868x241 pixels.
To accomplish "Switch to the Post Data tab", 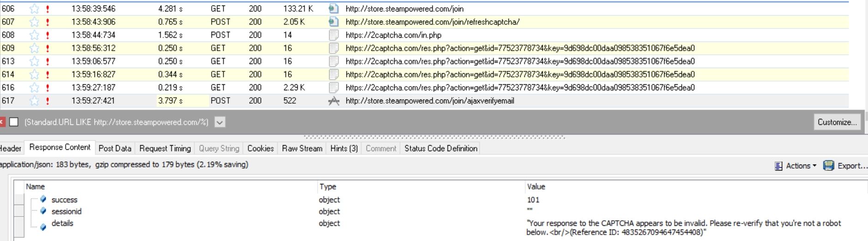I will click(115, 148).
